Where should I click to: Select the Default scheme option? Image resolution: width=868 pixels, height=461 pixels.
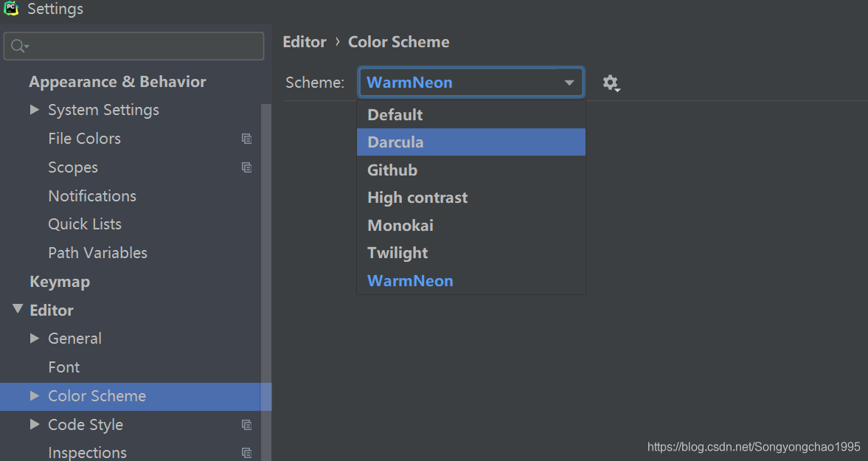coord(471,114)
